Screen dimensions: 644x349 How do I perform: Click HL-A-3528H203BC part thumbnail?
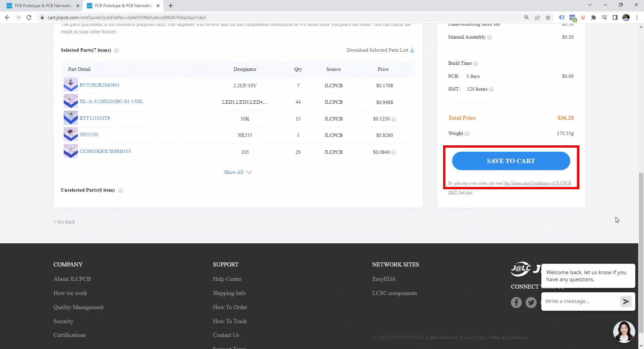(x=71, y=101)
